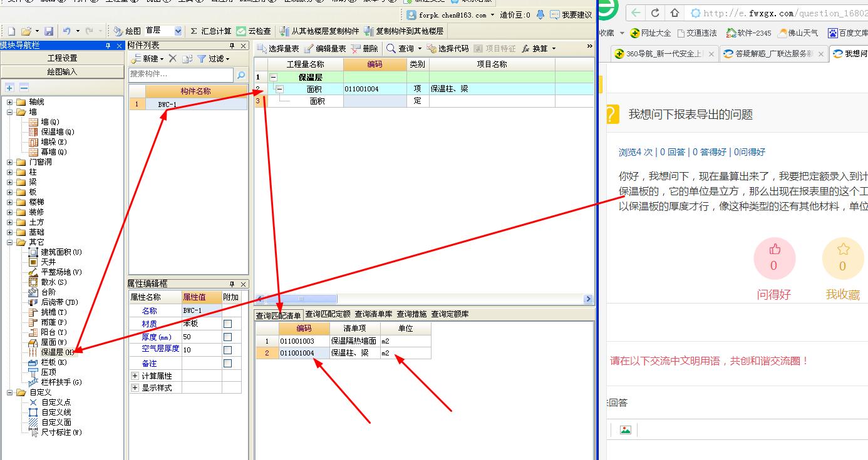
Task: Click expand-all plus icon in navigation bar
Action: pos(9,88)
